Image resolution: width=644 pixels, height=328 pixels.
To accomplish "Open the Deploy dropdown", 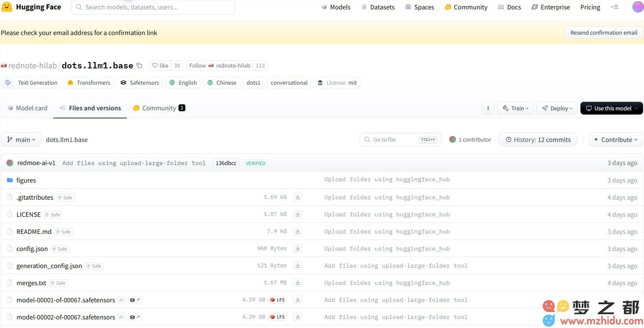I will [557, 108].
